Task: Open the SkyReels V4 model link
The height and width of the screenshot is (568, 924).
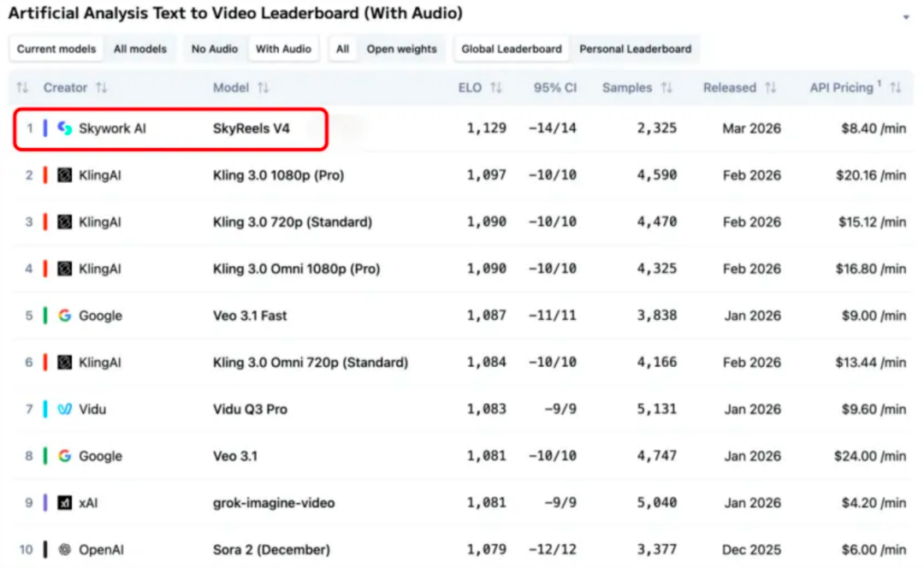Action: pos(252,128)
